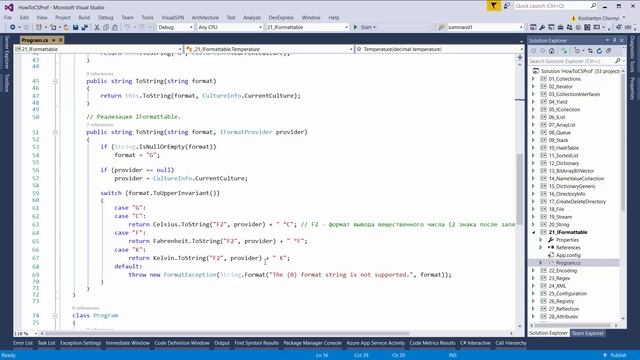Click the Publish button in status bar
This screenshot has height=360, width=640.
(x=615, y=356)
